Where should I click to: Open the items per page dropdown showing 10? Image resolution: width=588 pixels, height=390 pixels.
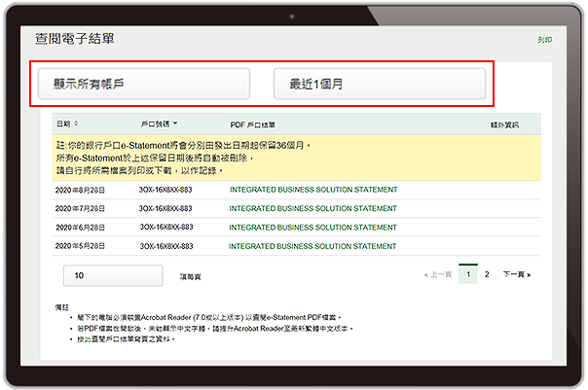[113, 275]
